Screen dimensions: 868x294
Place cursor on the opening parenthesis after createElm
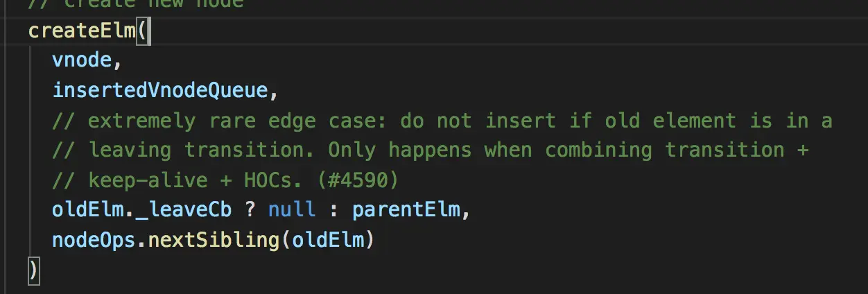point(142,31)
